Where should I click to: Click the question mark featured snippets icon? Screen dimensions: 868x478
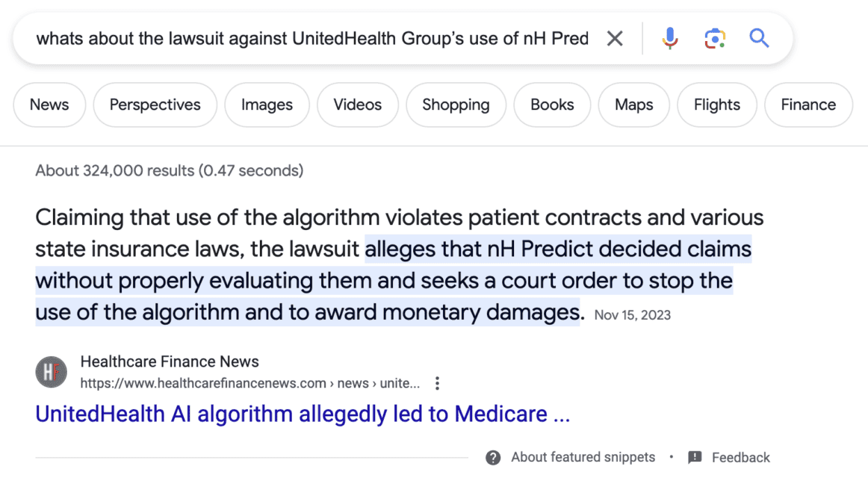(x=493, y=457)
